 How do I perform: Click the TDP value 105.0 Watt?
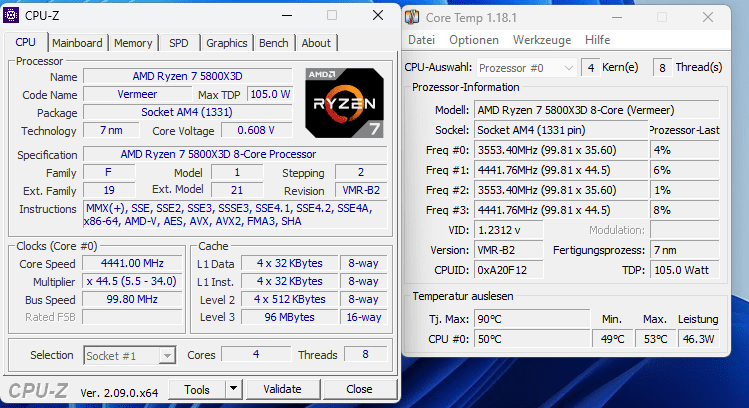click(x=685, y=270)
